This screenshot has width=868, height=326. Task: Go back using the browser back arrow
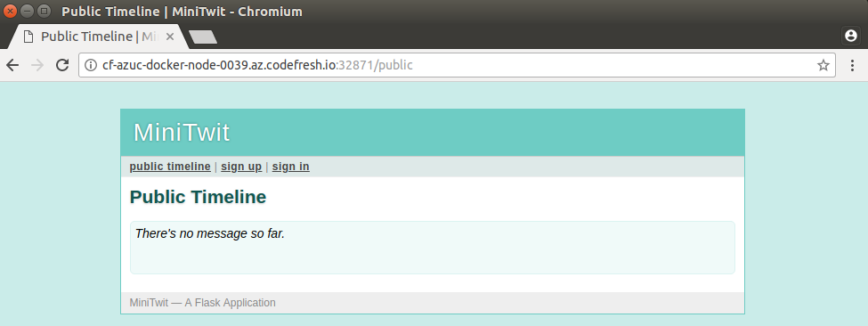(x=12, y=65)
